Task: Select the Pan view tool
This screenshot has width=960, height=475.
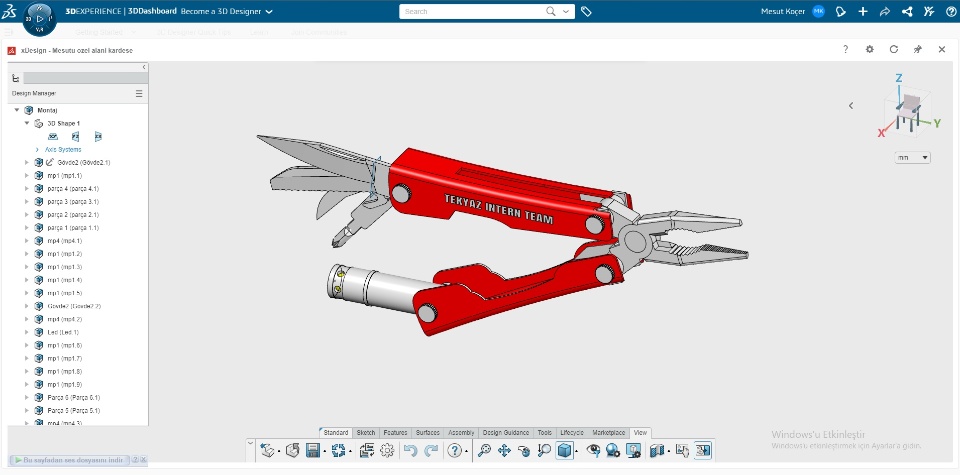Action: 504,451
